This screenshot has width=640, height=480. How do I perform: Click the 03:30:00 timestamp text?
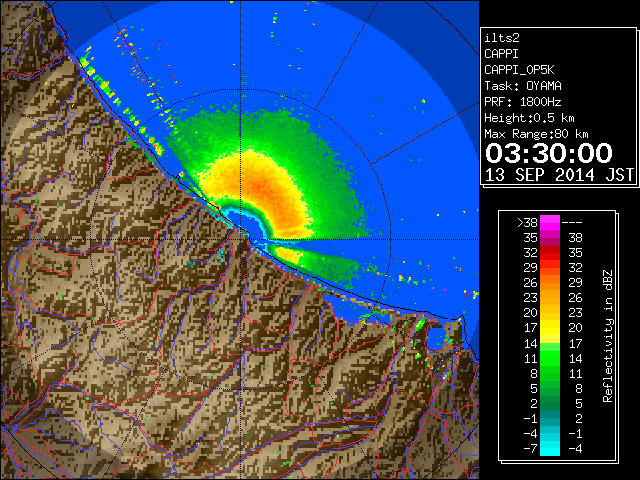click(x=549, y=153)
